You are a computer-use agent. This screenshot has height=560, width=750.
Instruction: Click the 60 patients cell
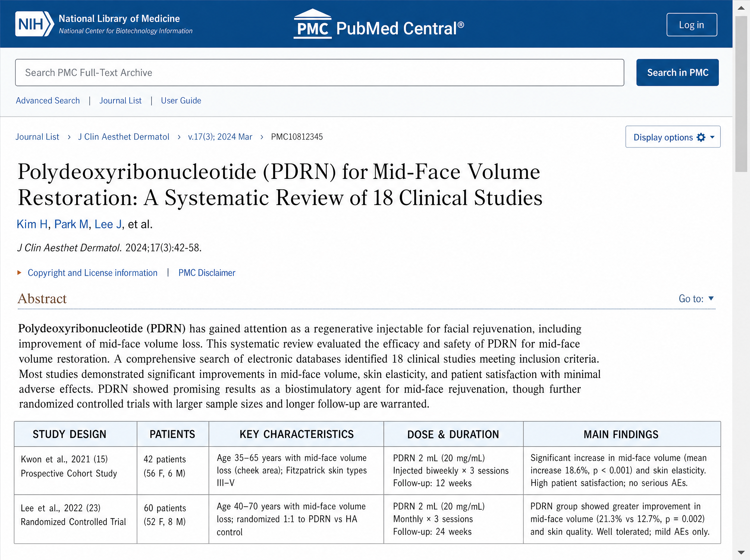pos(173,519)
